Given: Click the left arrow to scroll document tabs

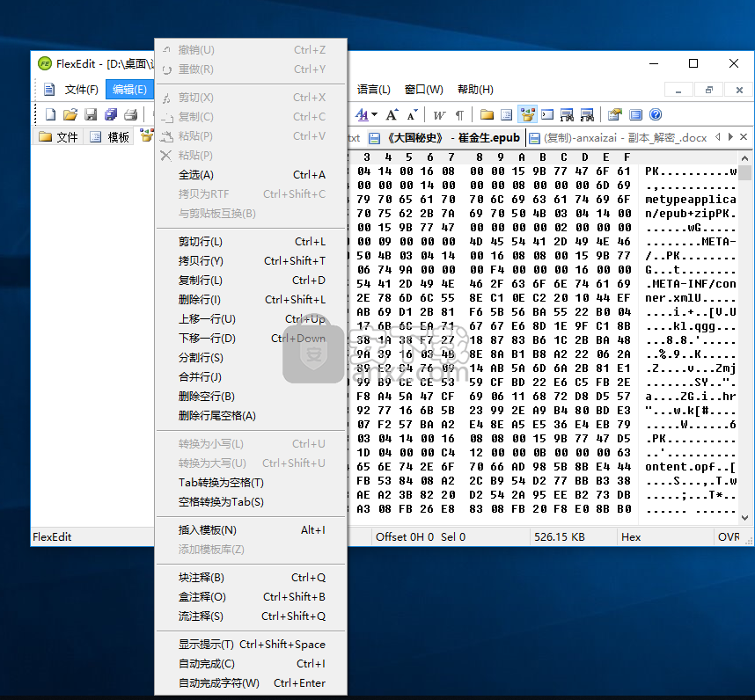Looking at the screenshot, I should click(718, 136).
